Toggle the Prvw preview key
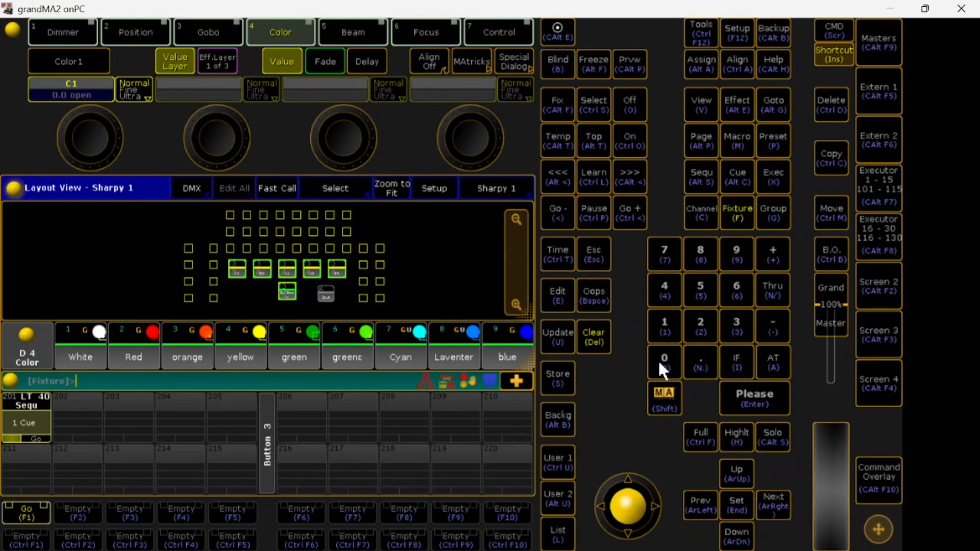980x551 pixels. point(629,64)
